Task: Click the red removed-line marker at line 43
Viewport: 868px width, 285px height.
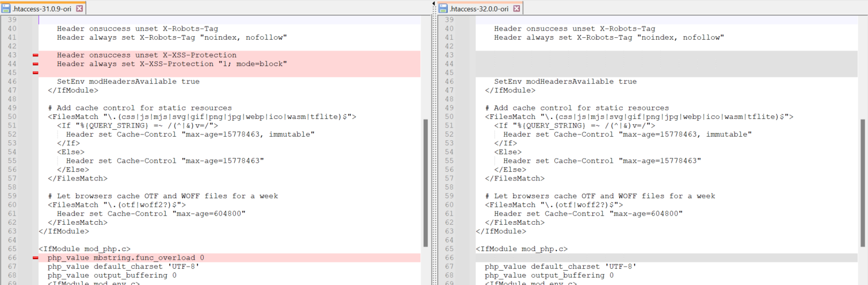Action: 35,55
